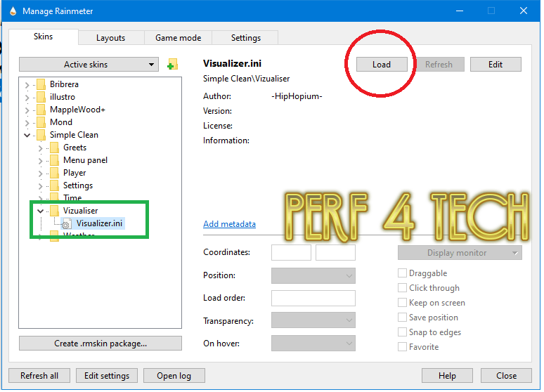Open the Display monitor dropdown
This screenshot has height=392, width=544.
pyautogui.click(x=460, y=253)
